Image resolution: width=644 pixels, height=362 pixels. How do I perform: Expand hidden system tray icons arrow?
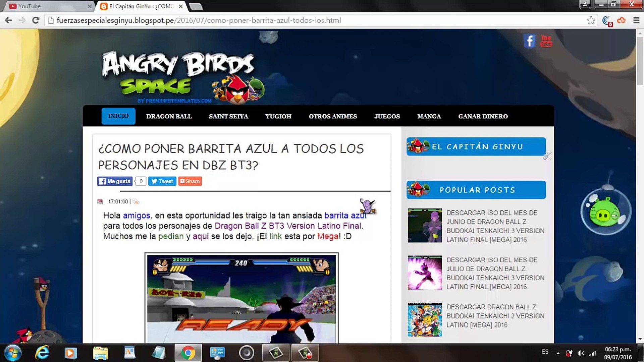[x=558, y=353]
